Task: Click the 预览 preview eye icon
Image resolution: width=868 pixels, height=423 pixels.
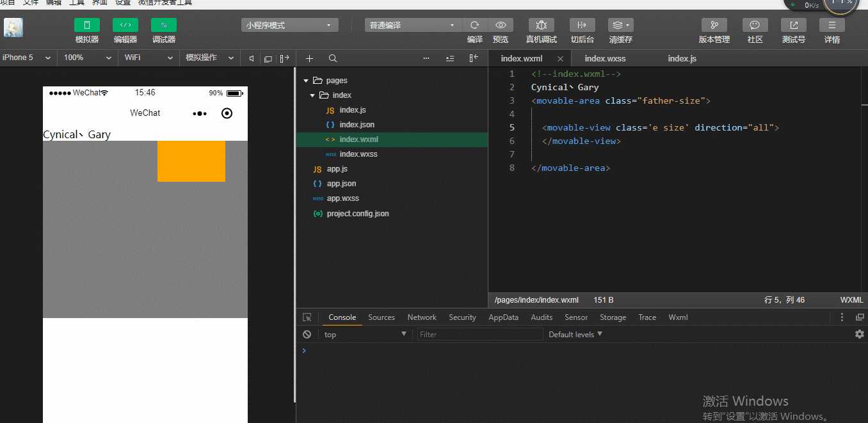Action: tap(501, 25)
